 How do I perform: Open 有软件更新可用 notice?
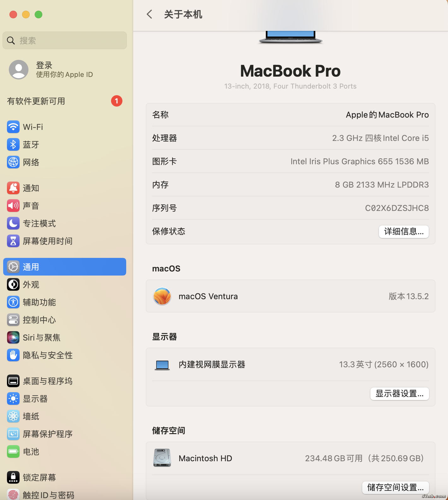click(65, 101)
